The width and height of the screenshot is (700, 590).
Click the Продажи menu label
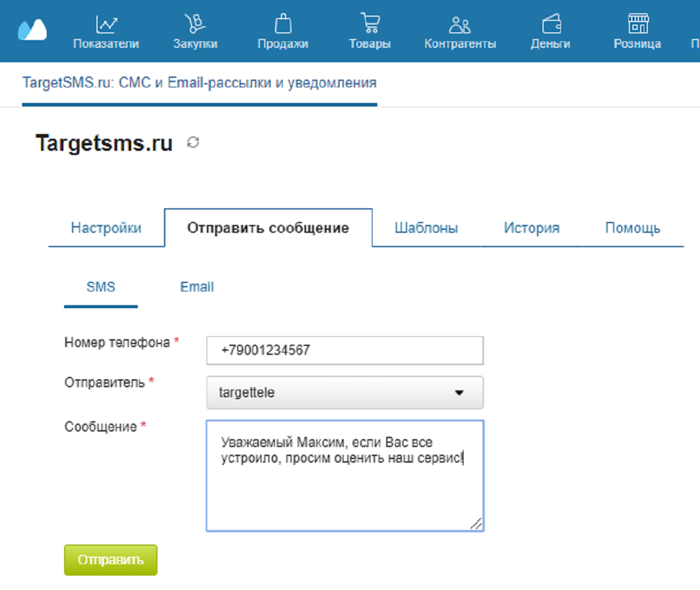point(283,44)
